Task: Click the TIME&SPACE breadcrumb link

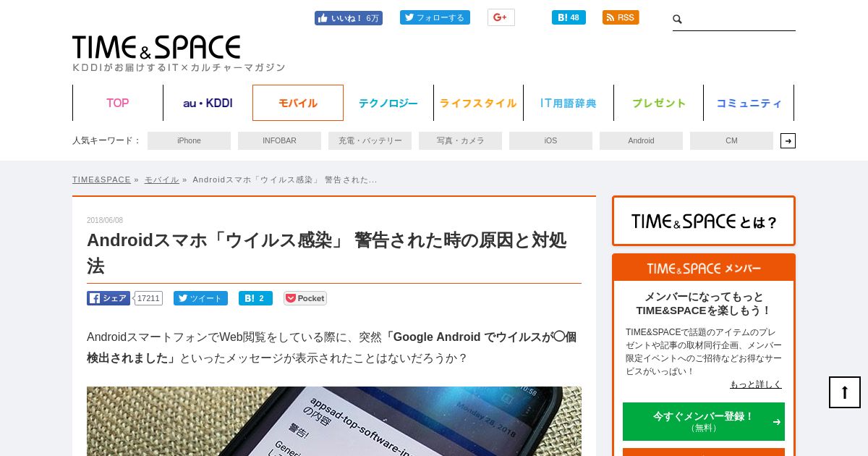Action: 101,180
